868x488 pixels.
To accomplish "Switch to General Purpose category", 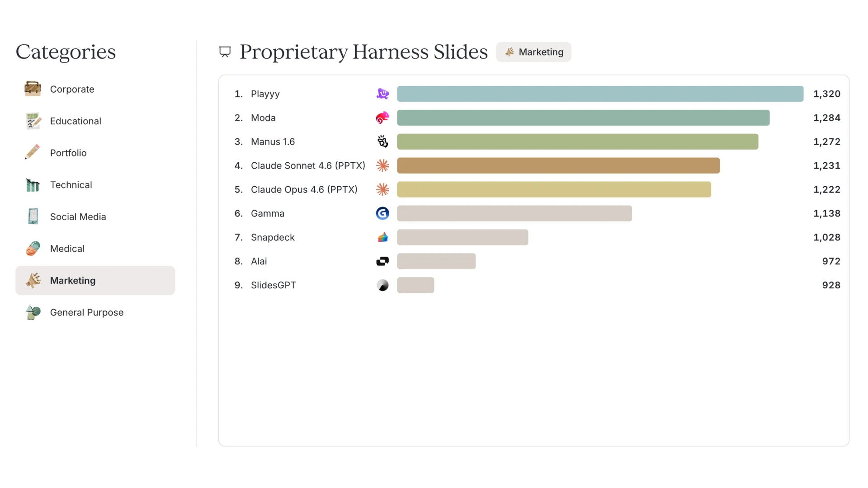I will 95,312.
